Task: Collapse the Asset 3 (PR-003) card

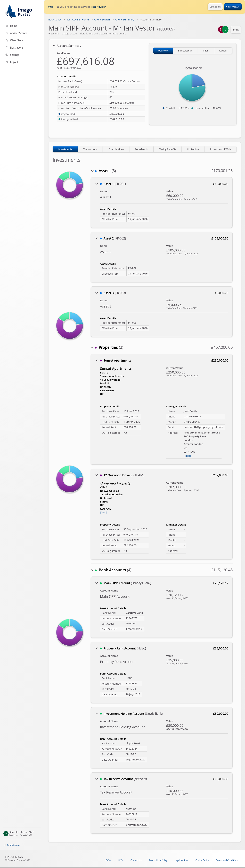Action: pos(97,293)
